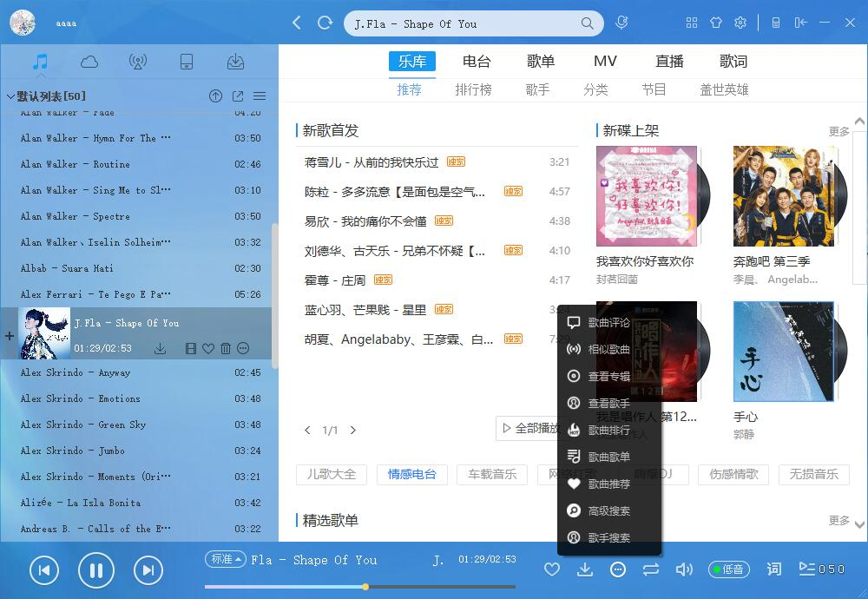Download J.Fla Shape Of You in the playlist row
The height and width of the screenshot is (599, 868).
(160, 348)
